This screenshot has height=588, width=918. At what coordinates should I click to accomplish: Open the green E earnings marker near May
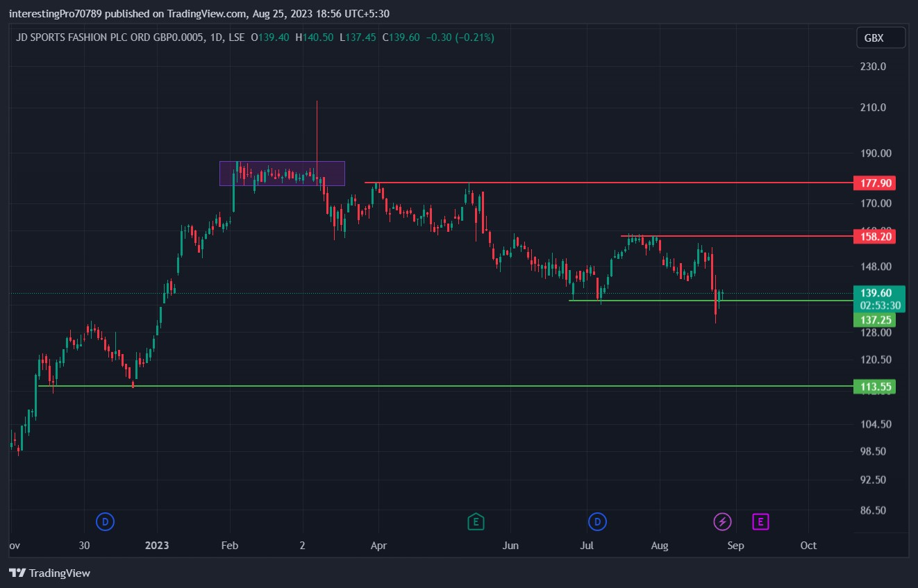pos(476,521)
